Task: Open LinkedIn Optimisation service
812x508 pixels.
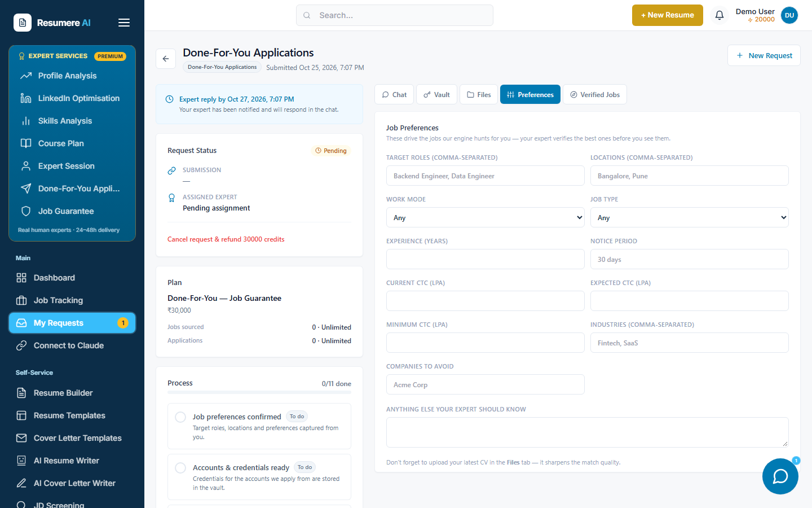Action: tap(72, 98)
